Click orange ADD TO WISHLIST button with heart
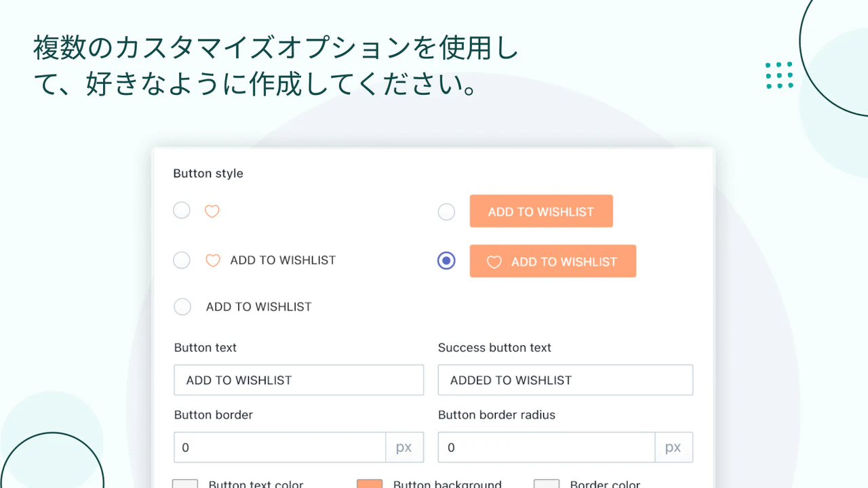The image size is (868, 488). [553, 261]
